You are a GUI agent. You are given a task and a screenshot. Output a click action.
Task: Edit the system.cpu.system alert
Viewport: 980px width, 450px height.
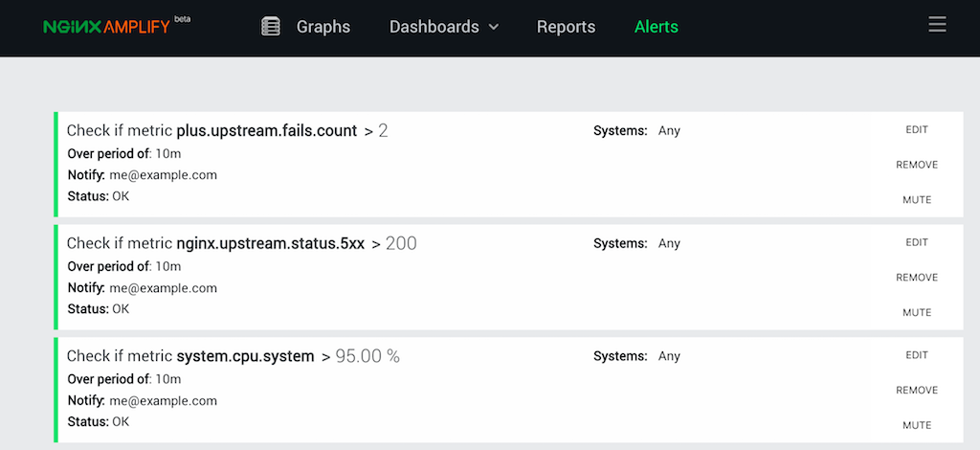pyautogui.click(x=917, y=356)
